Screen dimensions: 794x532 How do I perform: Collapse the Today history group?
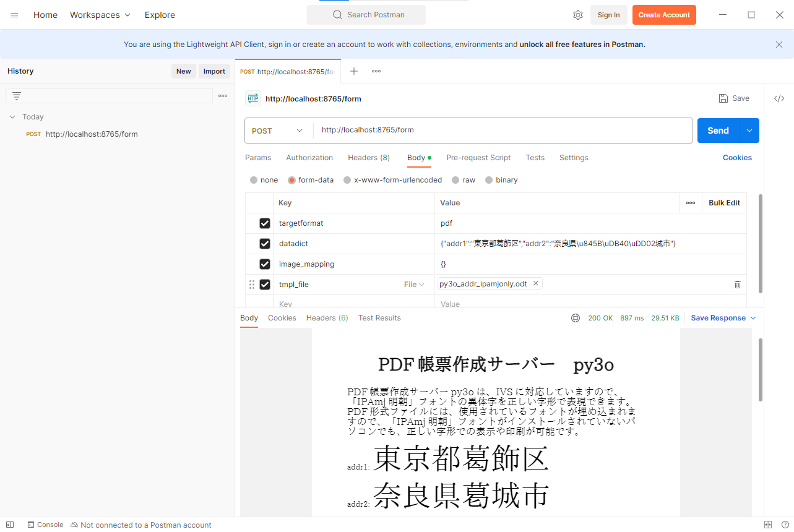click(12, 117)
